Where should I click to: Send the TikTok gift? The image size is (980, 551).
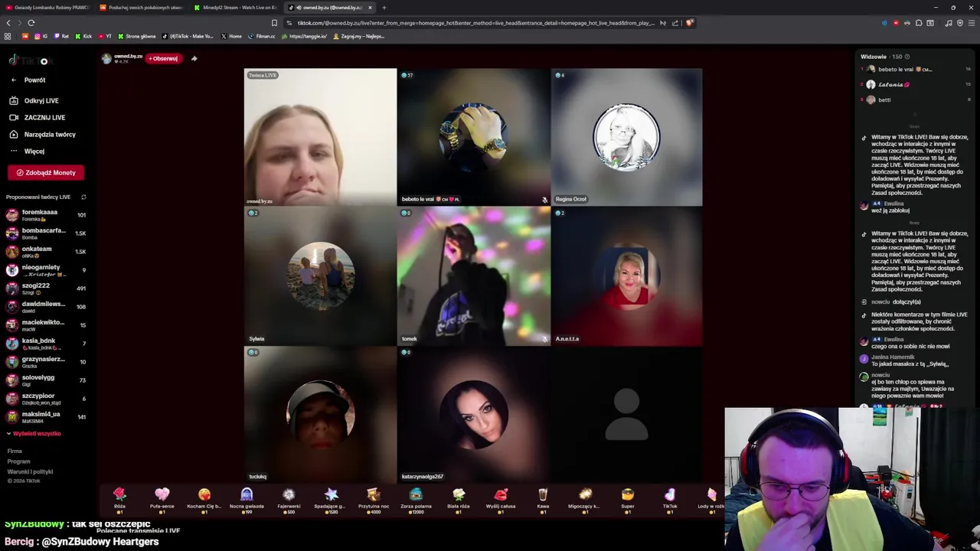(670, 499)
